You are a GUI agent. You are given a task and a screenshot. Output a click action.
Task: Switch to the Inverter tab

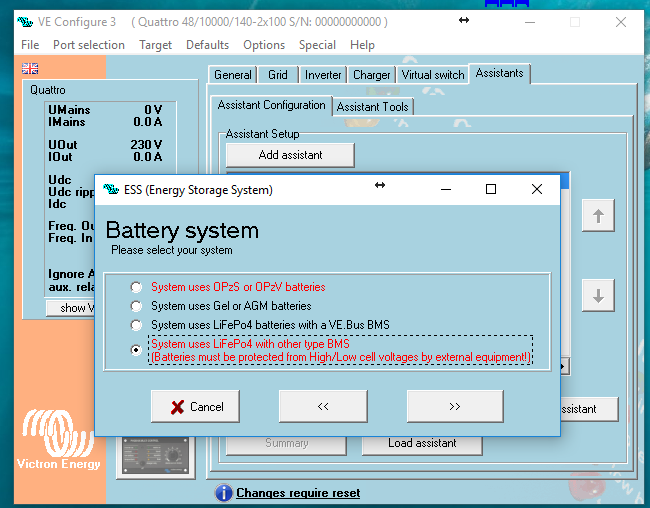pyautogui.click(x=323, y=75)
